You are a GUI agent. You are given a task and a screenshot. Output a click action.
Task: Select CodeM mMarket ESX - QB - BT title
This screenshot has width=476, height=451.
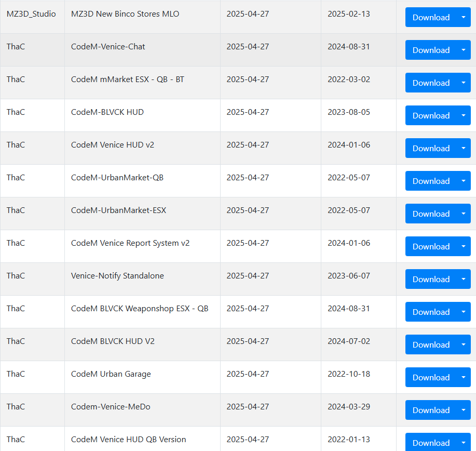128,79
